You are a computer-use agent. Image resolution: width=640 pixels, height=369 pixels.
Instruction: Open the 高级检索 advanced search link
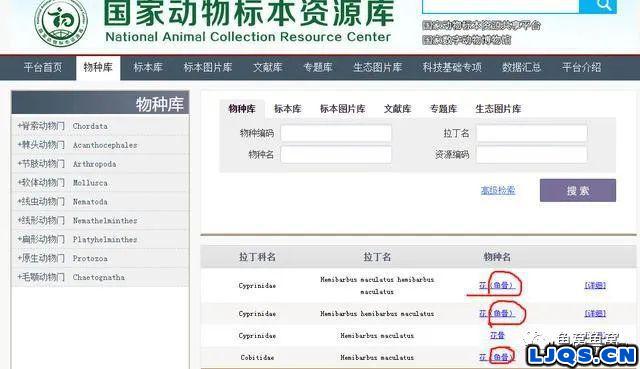(x=498, y=190)
